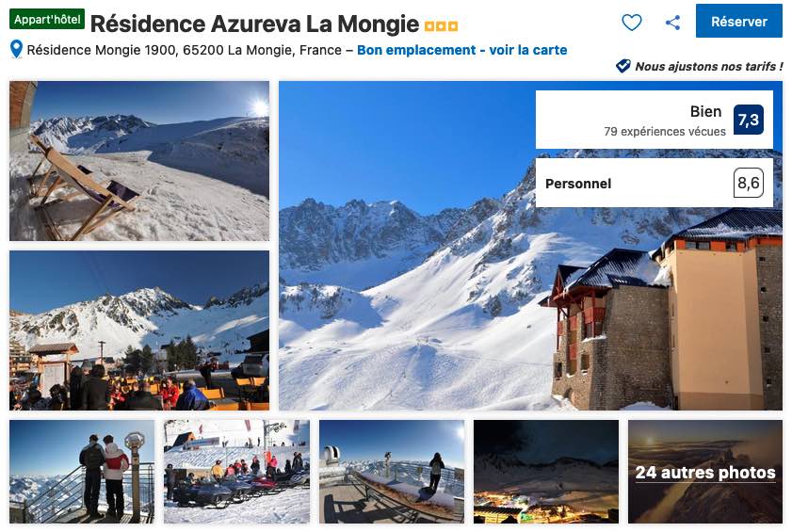Save property with the heart icon
Image resolution: width=792 pixels, height=532 pixels.
pos(631,23)
